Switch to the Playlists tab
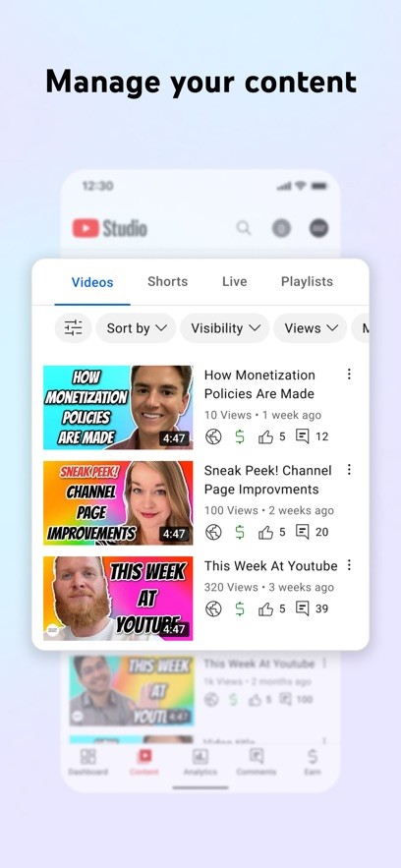401x868 pixels. (x=307, y=281)
